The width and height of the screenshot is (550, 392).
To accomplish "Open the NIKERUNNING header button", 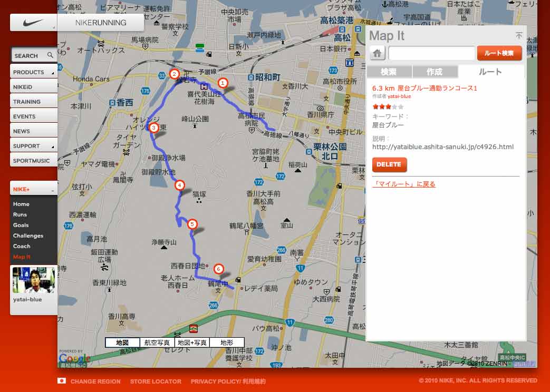I will (101, 23).
